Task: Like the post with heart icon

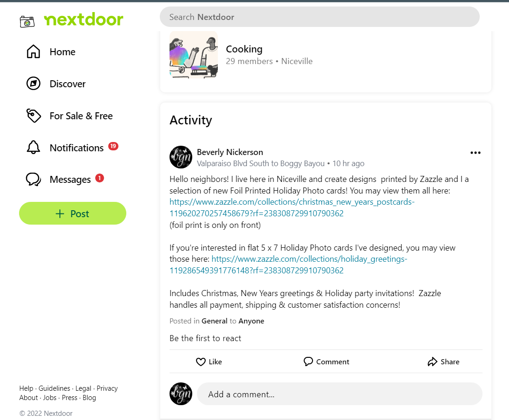Action: click(209, 362)
